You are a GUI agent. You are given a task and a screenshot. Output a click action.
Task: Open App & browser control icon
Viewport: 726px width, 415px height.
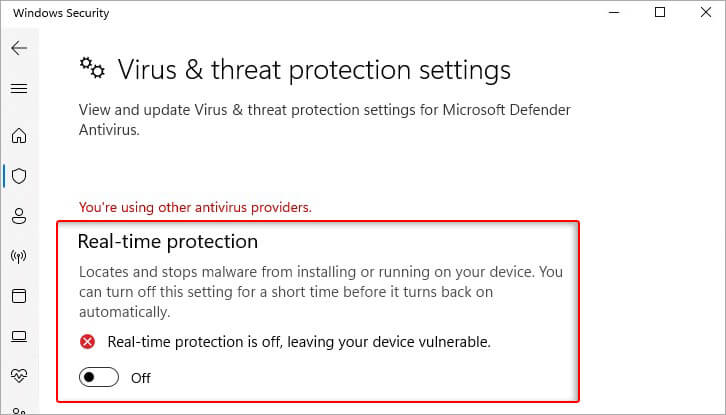(x=19, y=296)
